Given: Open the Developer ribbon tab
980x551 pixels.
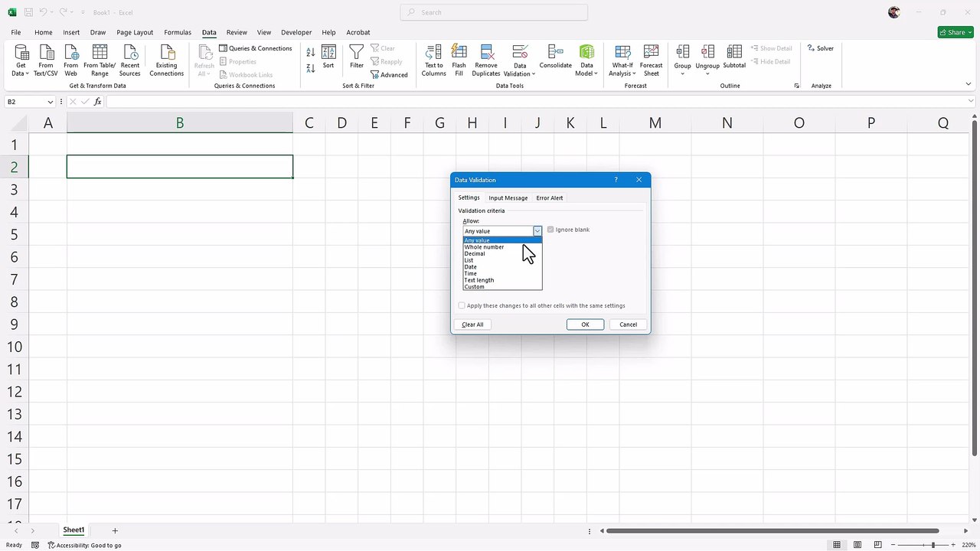Looking at the screenshot, I should tap(296, 32).
